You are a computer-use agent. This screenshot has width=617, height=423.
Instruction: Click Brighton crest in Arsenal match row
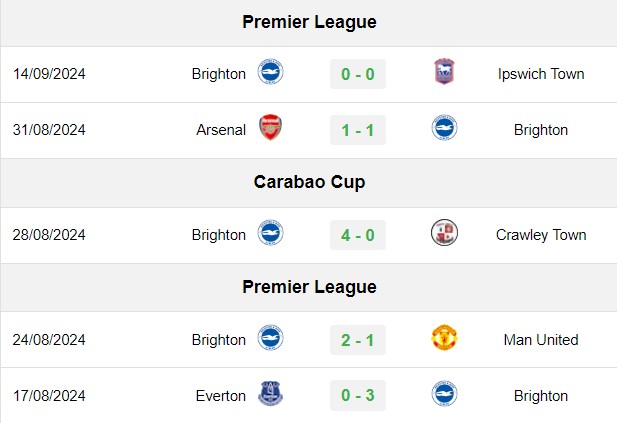coord(444,127)
